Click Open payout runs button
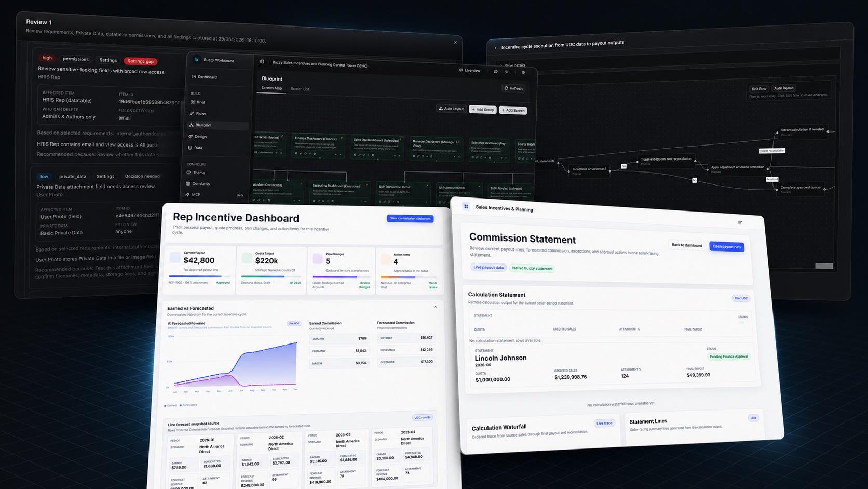Image resolution: width=868 pixels, height=489 pixels. coord(727,246)
